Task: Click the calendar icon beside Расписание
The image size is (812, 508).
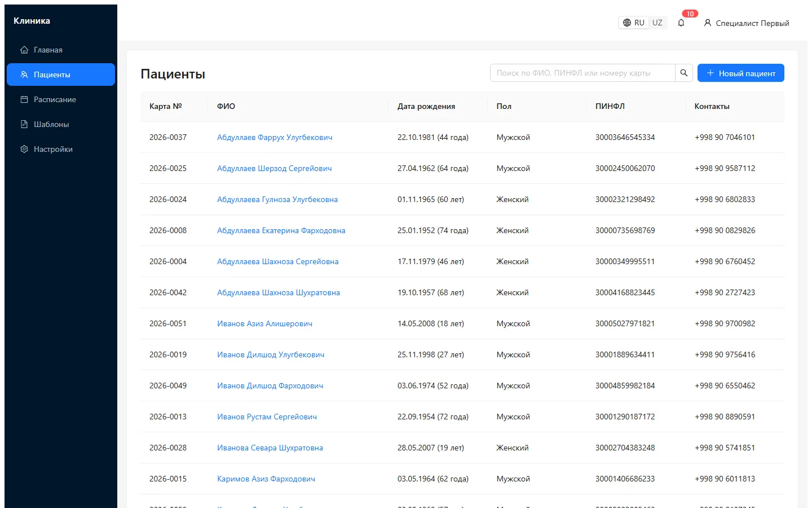Action: coord(24,99)
